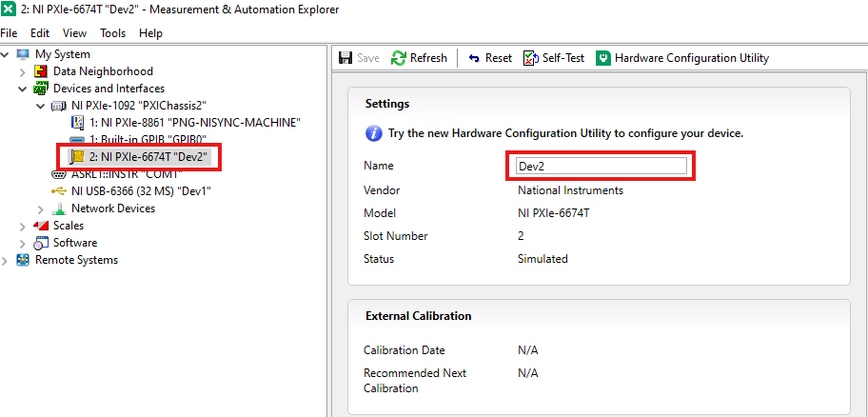
Task: Click the ASRL1 COM1 serial port icon
Action: coord(59,174)
